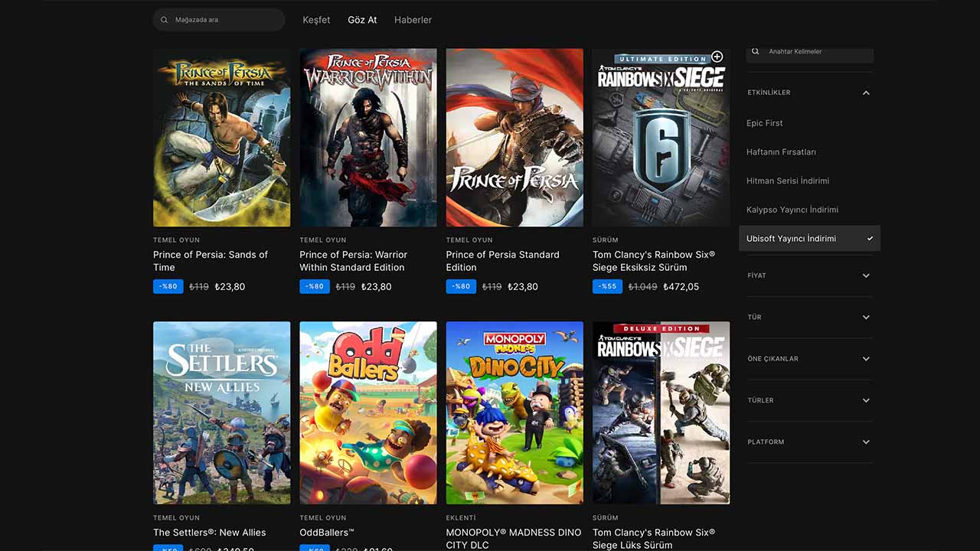Enable the Epic First filter
This screenshot has height=551, width=980.
[x=765, y=123]
